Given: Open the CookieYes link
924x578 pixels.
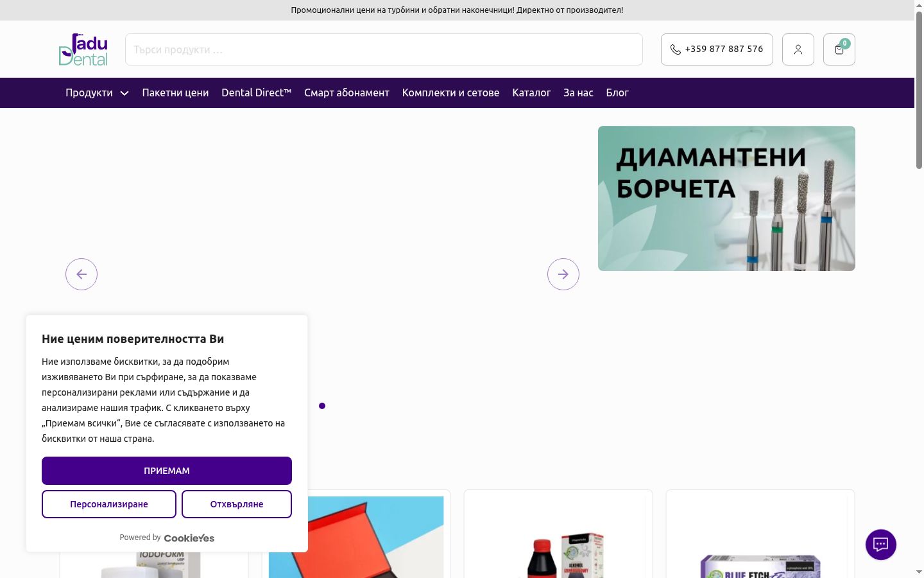Looking at the screenshot, I should pos(189,538).
